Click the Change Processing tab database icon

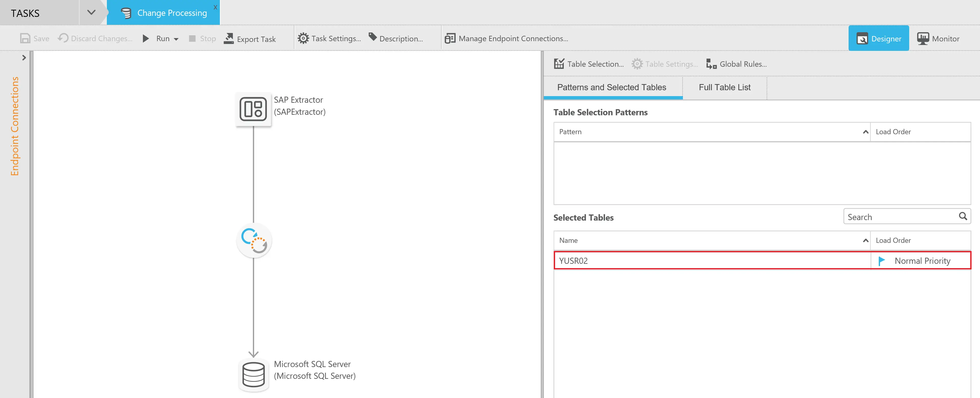[x=126, y=13]
